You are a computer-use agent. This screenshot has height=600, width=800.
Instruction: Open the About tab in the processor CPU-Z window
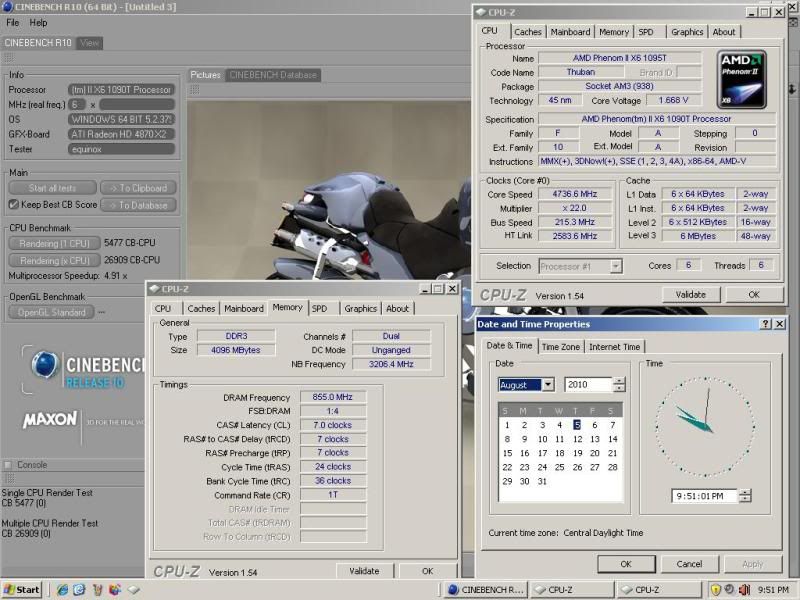tap(724, 32)
